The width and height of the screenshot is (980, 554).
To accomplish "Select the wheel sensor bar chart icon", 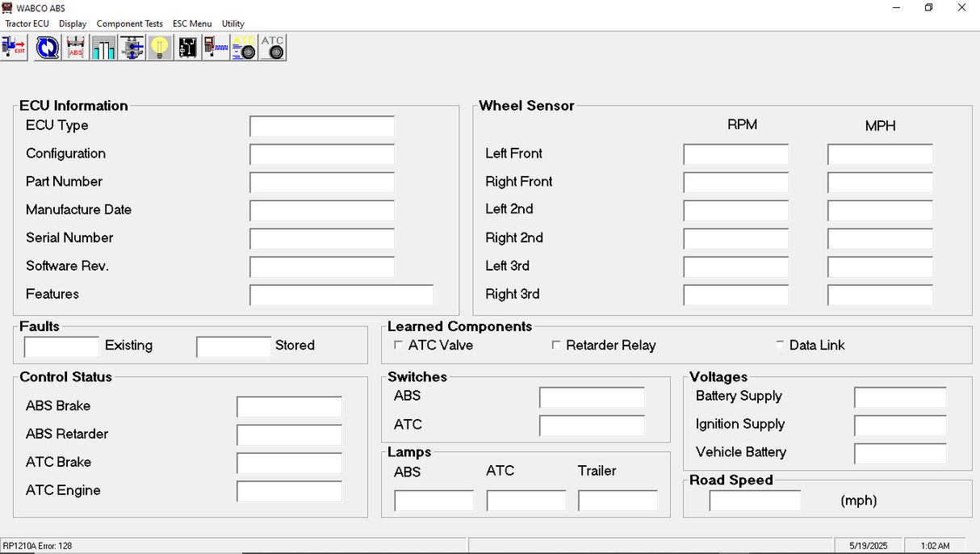I will [x=103, y=48].
